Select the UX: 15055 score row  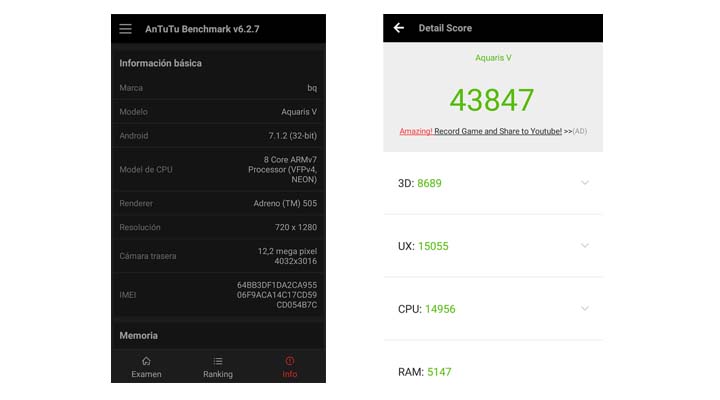493,246
